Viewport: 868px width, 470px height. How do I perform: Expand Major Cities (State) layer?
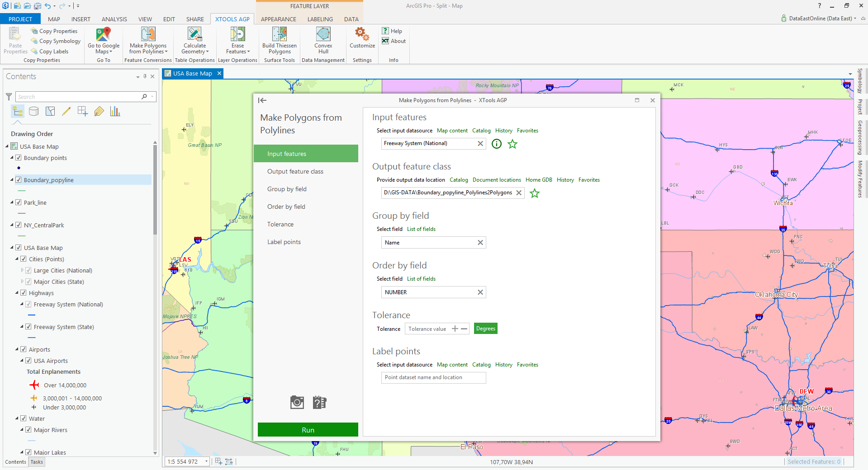[x=22, y=282]
